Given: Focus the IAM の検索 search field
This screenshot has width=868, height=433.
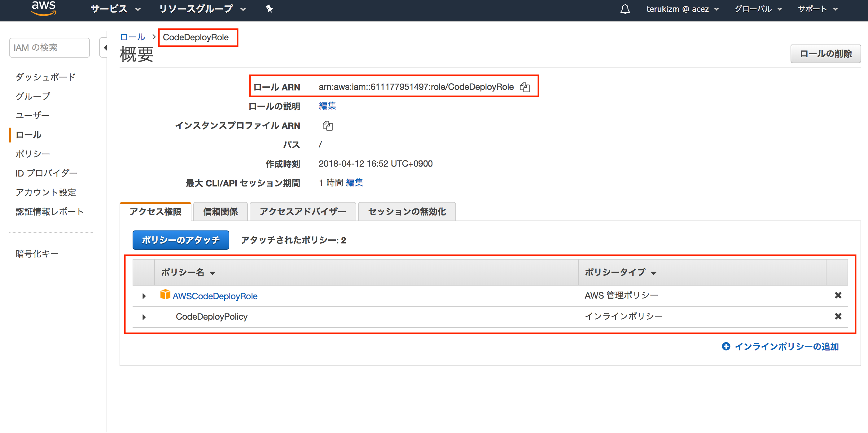Looking at the screenshot, I should click(50, 48).
